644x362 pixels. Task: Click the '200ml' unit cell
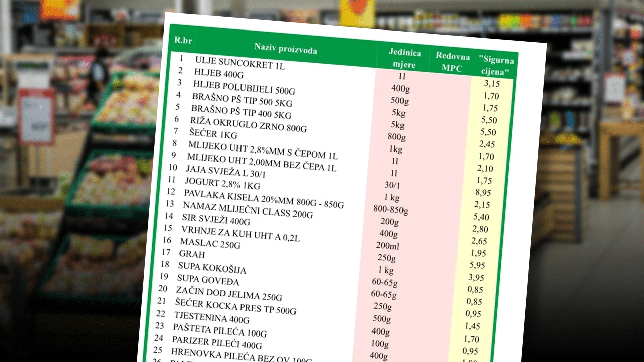click(387, 246)
